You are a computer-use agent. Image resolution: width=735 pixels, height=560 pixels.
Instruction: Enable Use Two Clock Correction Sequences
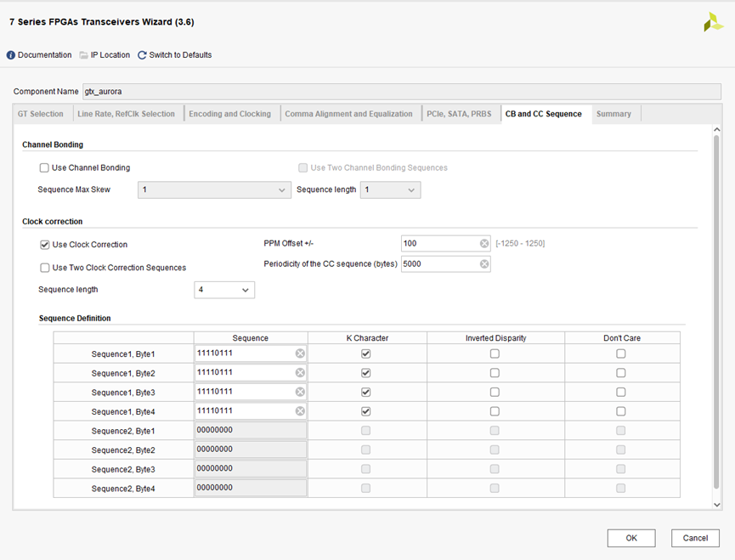[x=44, y=268]
